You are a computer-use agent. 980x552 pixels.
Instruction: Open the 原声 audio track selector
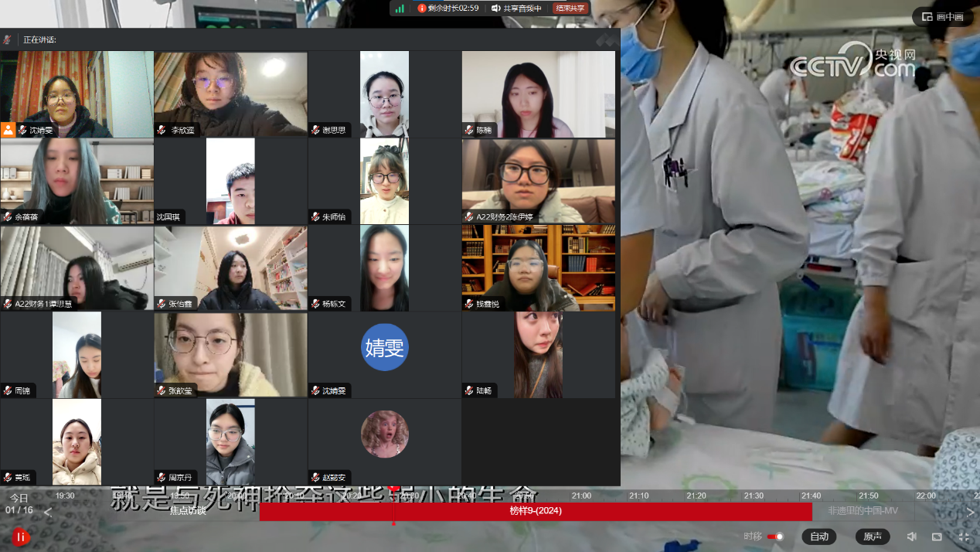tap(873, 537)
